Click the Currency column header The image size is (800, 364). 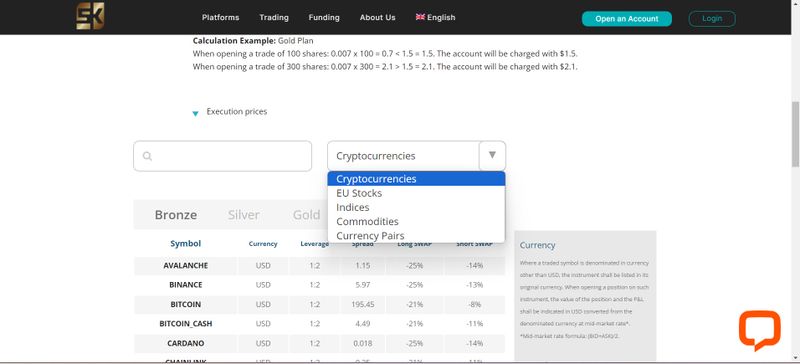263,244
